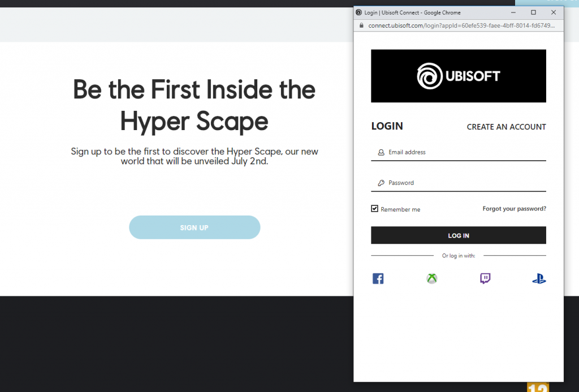The width and height of the screenshot is (579, 392).
Task: Close the Ubisoft Connect login window
Action: 553,12
